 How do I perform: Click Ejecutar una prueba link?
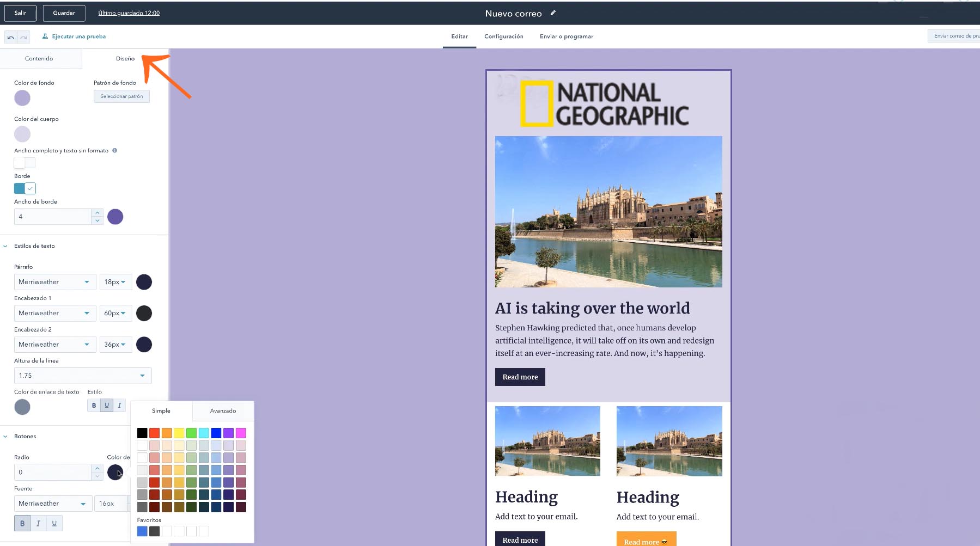click(74, 36)
